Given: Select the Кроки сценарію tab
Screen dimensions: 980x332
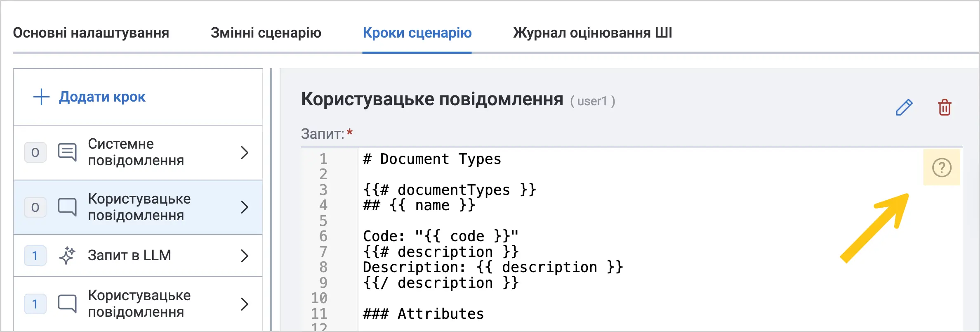Looking at the screenshot, I should 417,33.
